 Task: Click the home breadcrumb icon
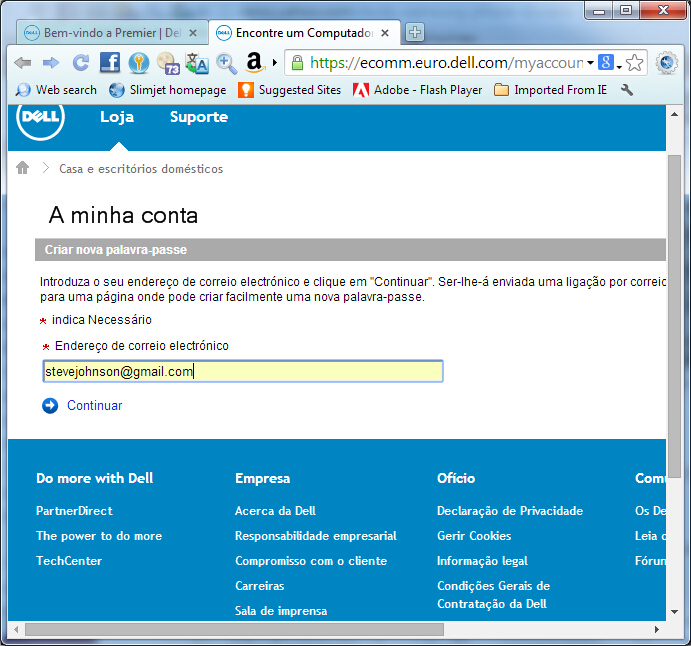(22, 168)
